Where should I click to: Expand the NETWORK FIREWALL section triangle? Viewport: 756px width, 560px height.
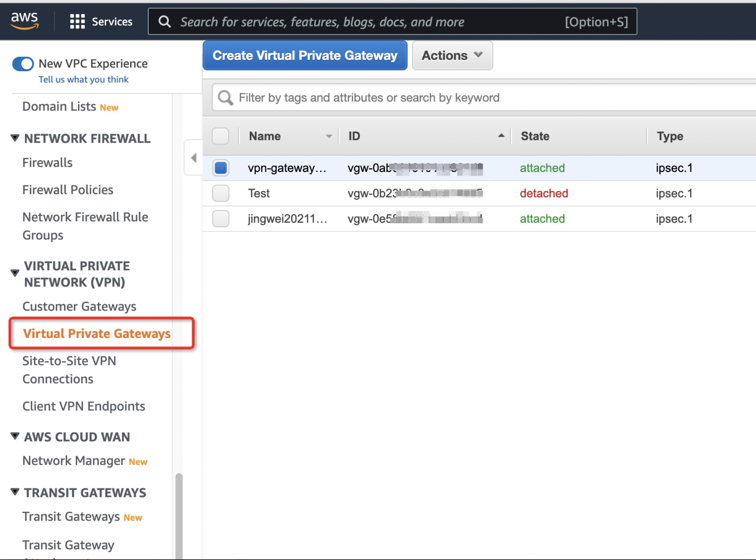click(x=14, y=138)
